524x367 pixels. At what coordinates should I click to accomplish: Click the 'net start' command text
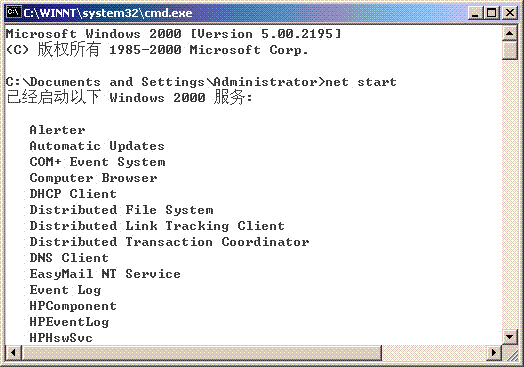[361, 82]
